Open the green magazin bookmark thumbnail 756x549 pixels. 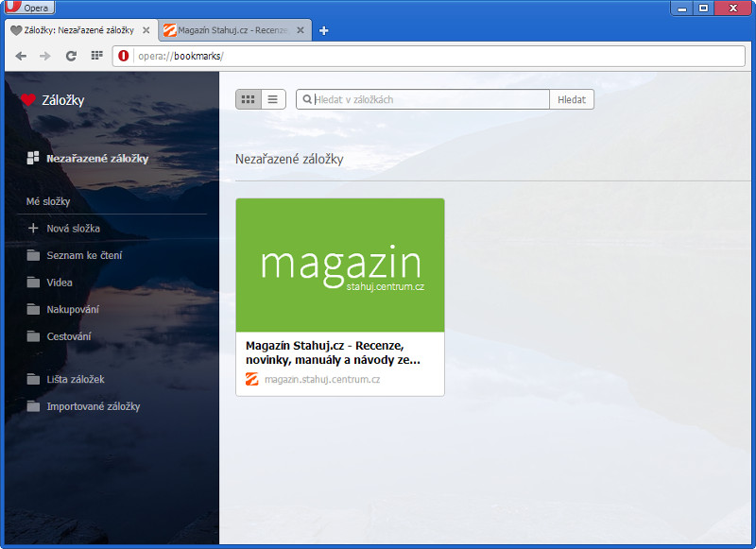[x=340, y=266]
